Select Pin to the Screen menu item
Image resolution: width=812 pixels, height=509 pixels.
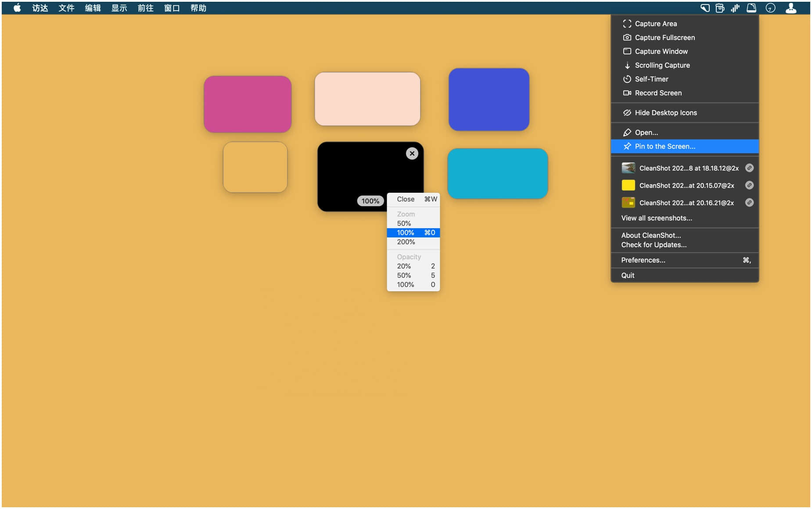[665, 147]
